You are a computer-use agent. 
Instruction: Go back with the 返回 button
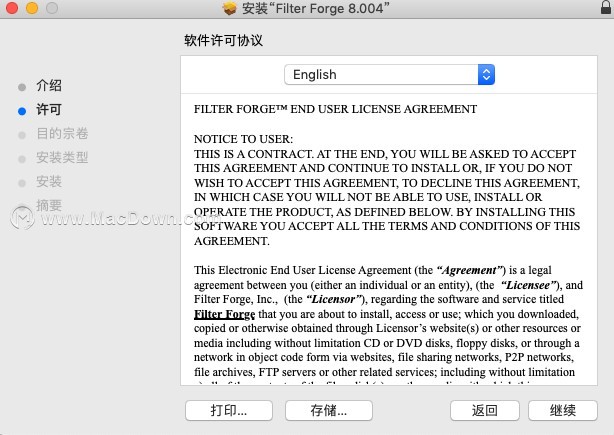pos(485,410)
